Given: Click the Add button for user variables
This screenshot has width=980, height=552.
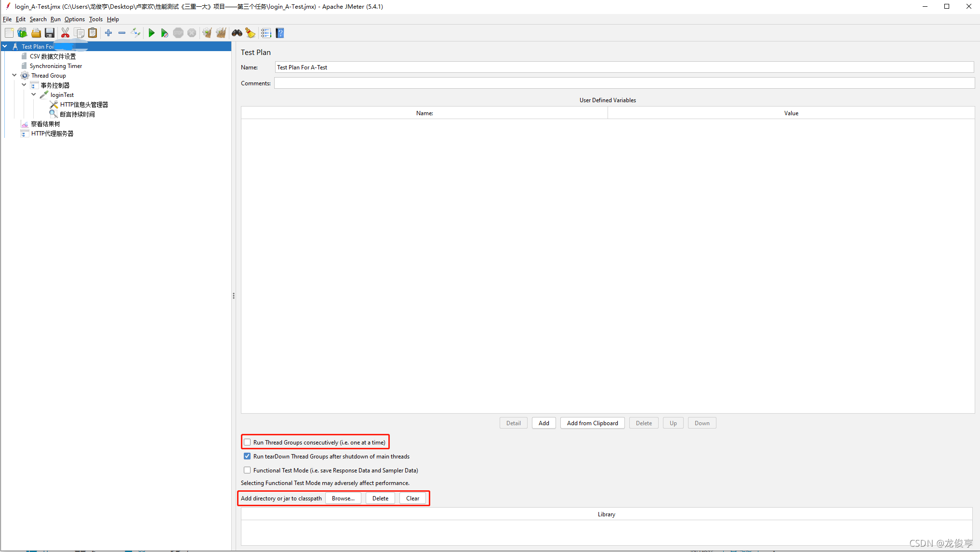Looking at the screenshot, I should (x=543, y=423).
